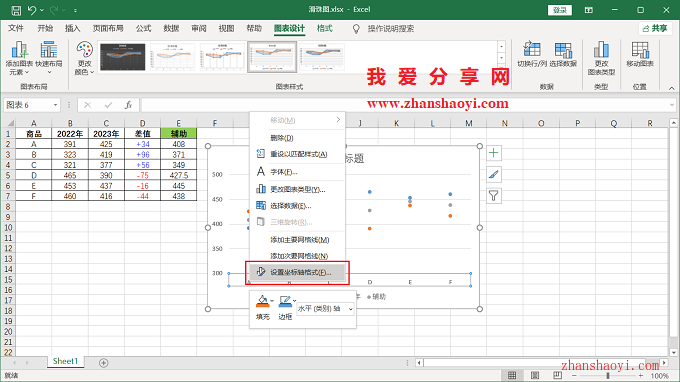Click the Share button
The height and width of the screenshot is (382, 680).
tap(655, 29)
